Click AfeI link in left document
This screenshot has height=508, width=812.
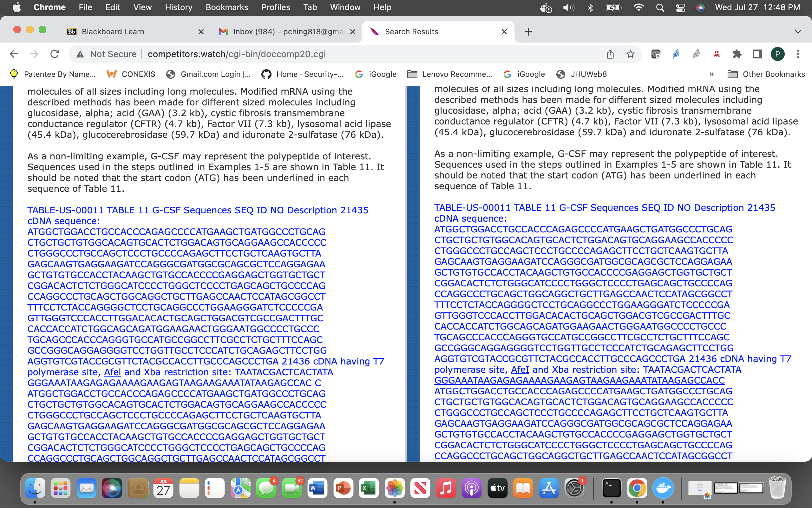click(112, 372)
